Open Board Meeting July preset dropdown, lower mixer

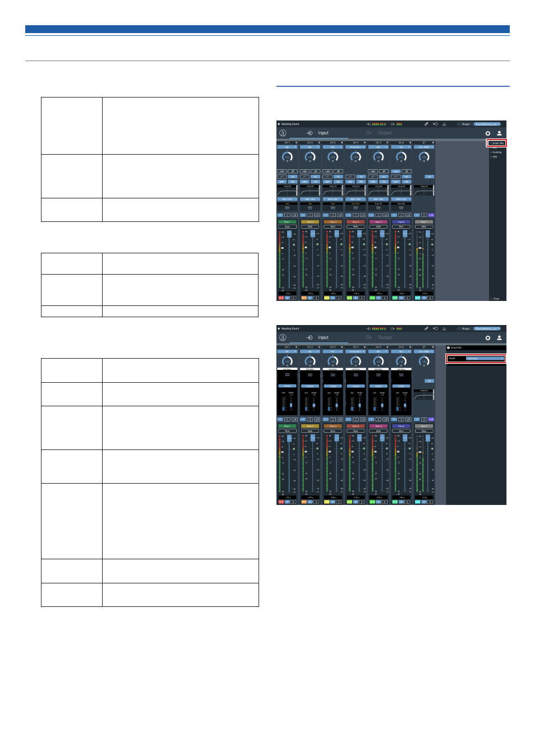pos(487,328)
